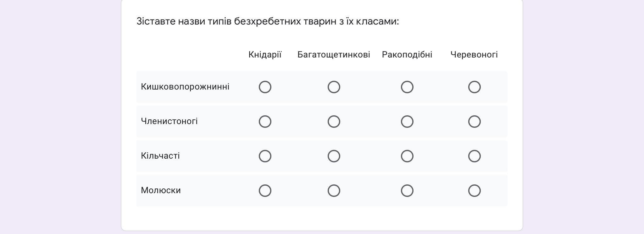The image size is (644, 234).
Task: Click the question title text
Action: pyautogui.click(x=268, y=21)
